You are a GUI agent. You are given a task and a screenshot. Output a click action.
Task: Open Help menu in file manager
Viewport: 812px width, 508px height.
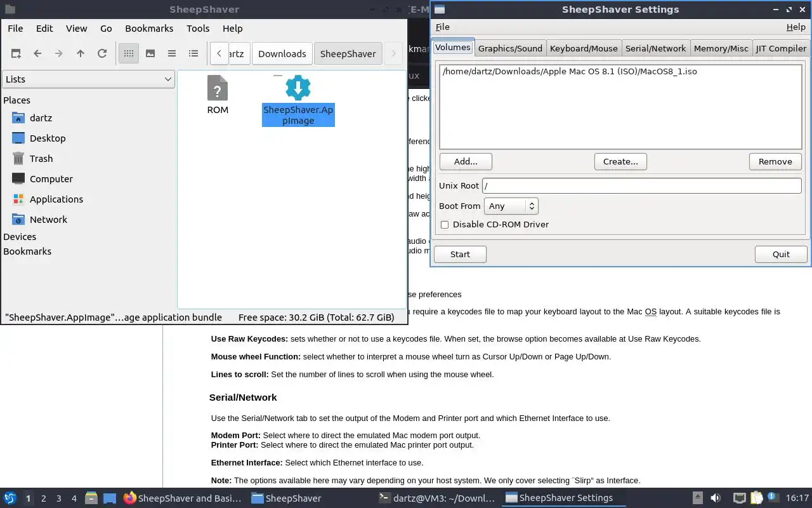coord(232,29)
